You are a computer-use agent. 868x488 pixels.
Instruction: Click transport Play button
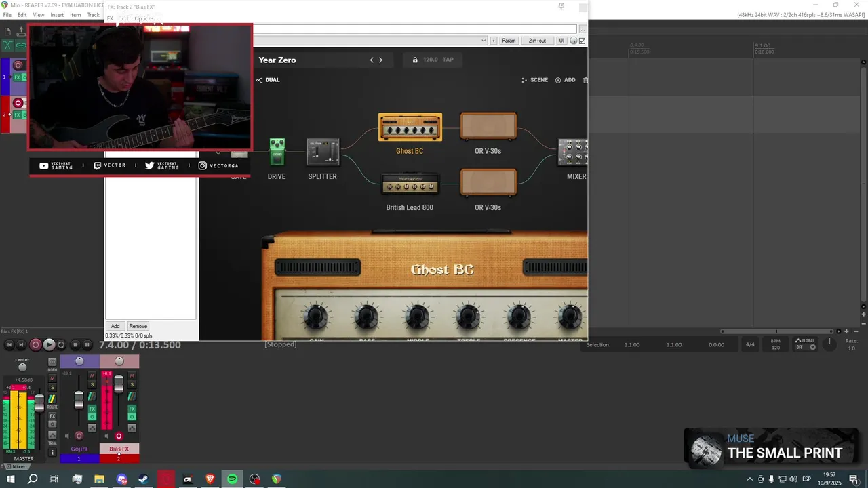pos(49,345)
